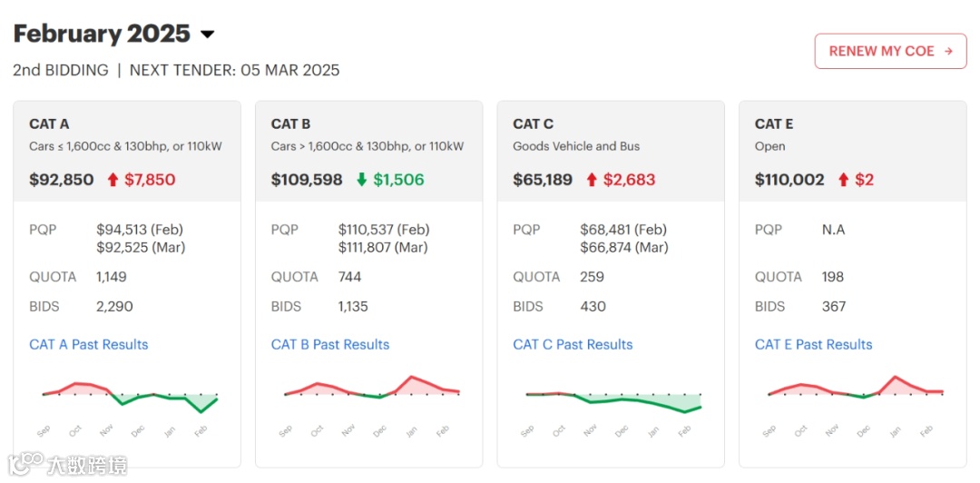Click the CAT C $65,189 premium price
Viewport: 980px width, 483px height.
pos(543,180)
